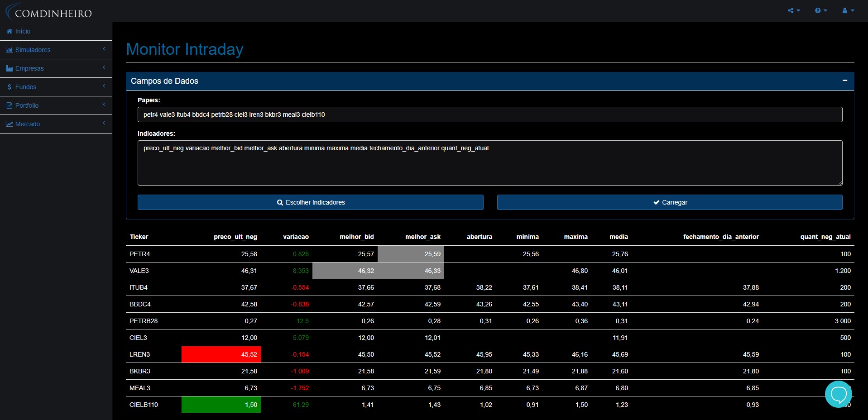Select the CIELB110 ticker cell

coord(153,405)
